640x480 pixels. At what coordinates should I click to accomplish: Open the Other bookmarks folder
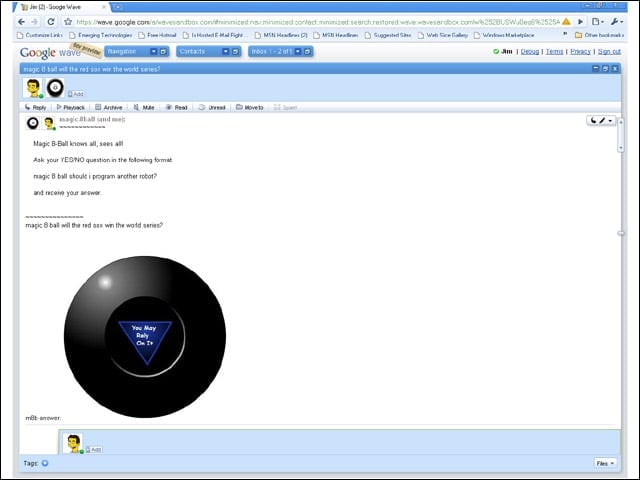(599, 36)
